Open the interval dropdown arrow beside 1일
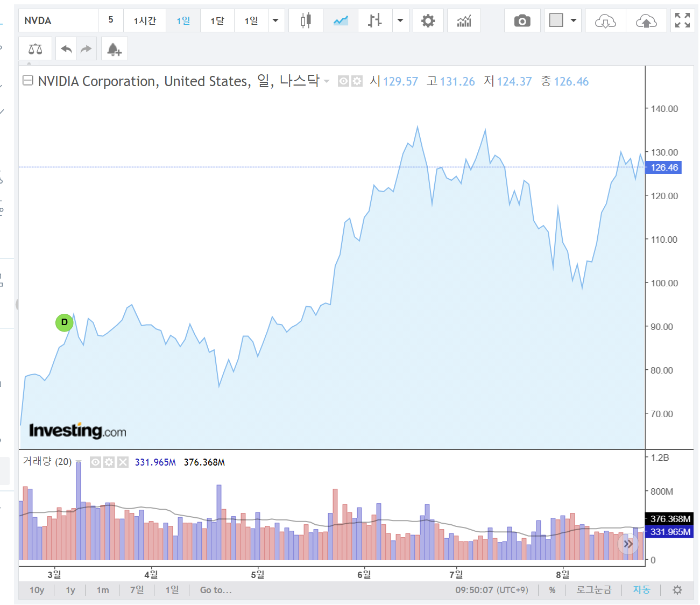This screenshot has height=605, width=700. click(x=276, y=20)
